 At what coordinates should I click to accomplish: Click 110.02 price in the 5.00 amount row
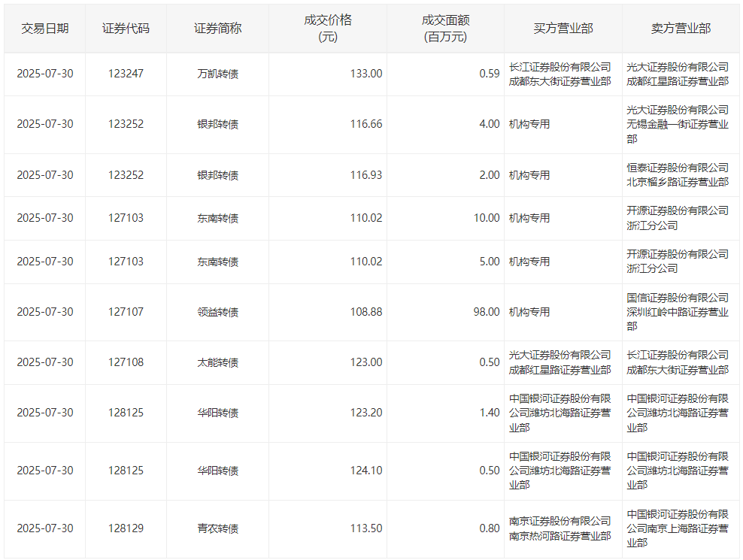(365, 262)
